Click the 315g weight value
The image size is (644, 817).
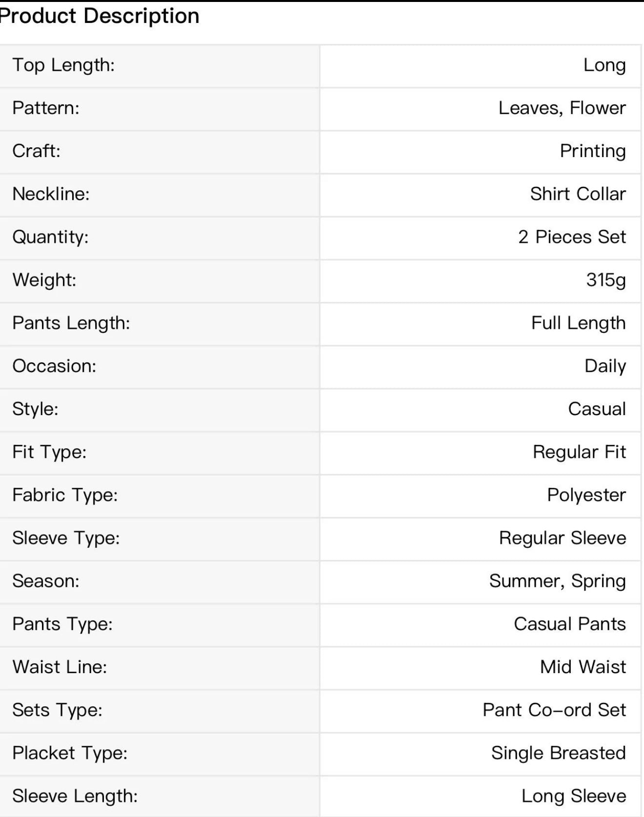click(606, 279)
